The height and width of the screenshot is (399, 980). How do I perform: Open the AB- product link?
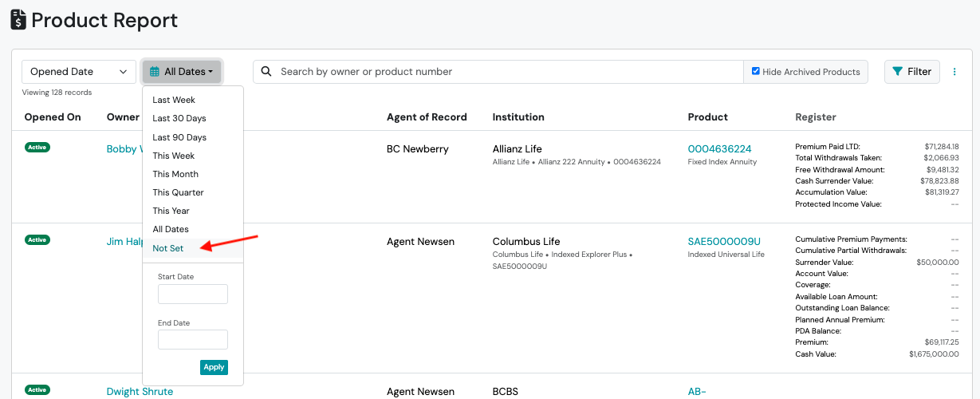click(697, 392)
